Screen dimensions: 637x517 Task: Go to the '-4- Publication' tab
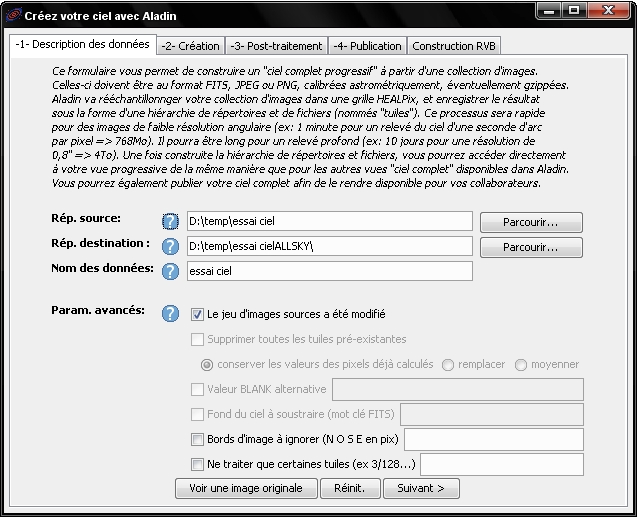tap(367, 46)
